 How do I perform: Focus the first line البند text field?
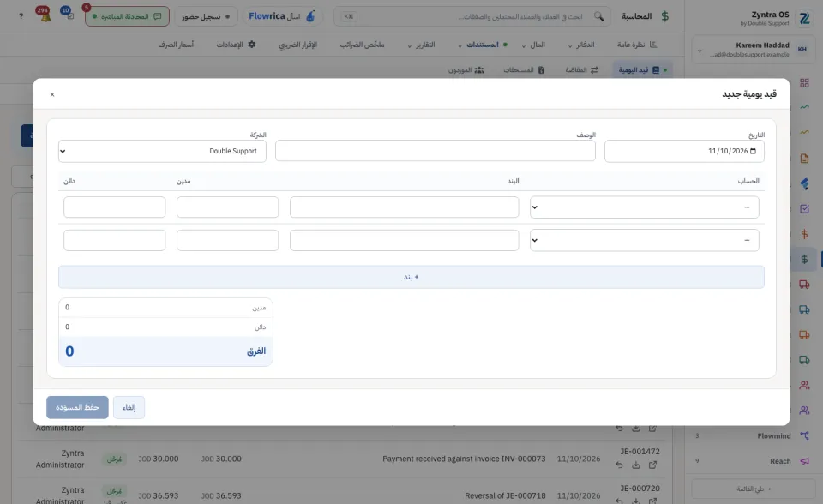coord(404,207)
